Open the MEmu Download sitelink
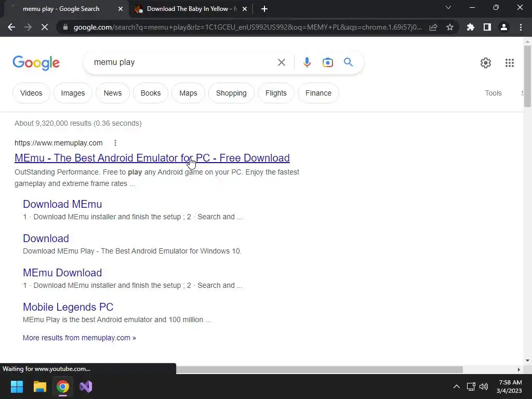Image resolution: width=532 pixels, height=399 pixels. point(62,273)
